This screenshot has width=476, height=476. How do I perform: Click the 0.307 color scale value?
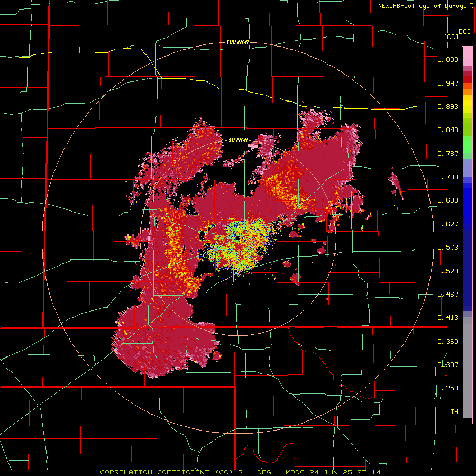pyautogui.click(x=448, y=365)
